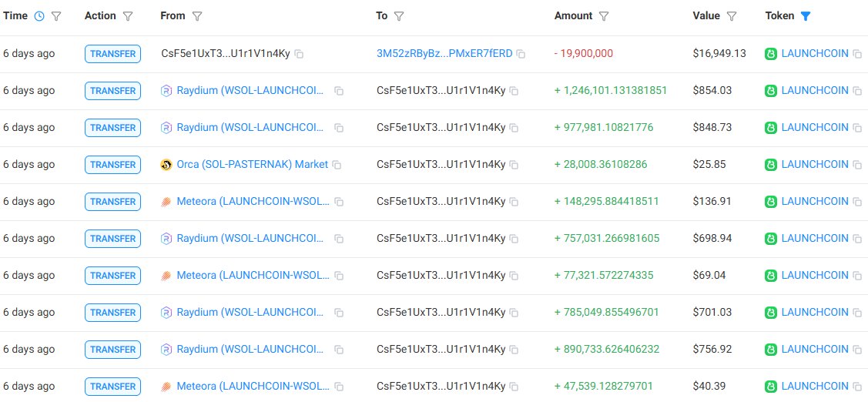Viewport: 868px width, 402px height.
Task: Copy the 3M52zRByBz...PMxER7fERD address
Action: pos(521,54)
